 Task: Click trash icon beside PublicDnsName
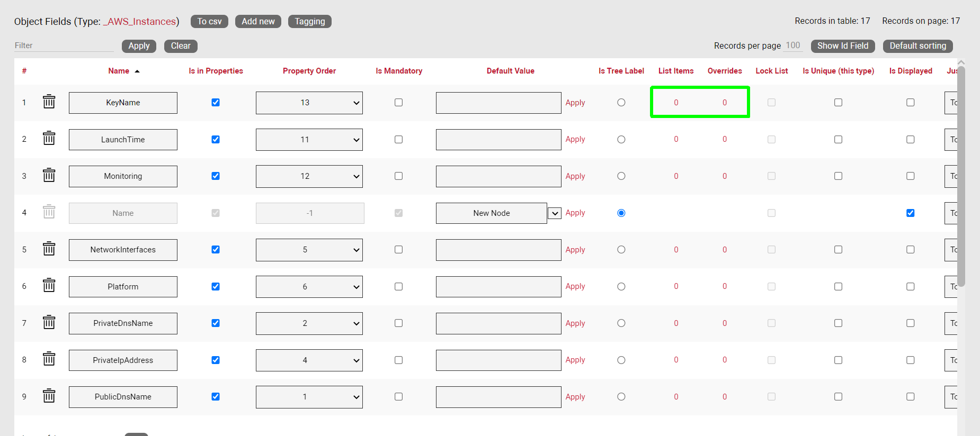click(49, 396)
